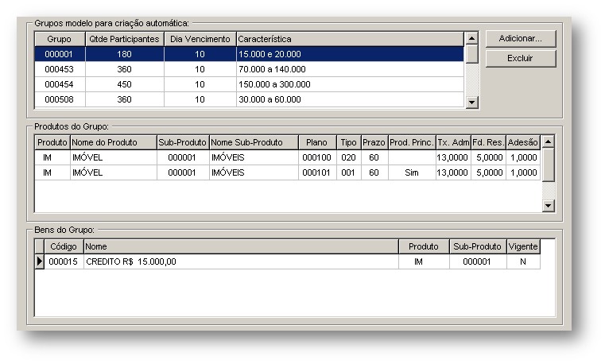Click the Fd. Res. column header
The width and height of the screenshot is (605, 364).
[x=488, y=142]
